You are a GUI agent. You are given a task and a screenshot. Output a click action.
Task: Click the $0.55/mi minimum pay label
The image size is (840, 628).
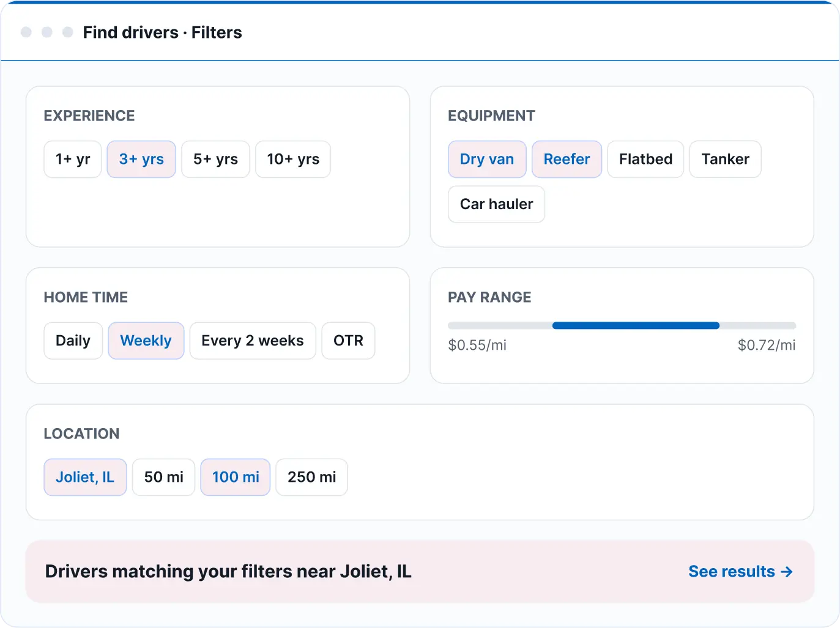pyautogui.click(x=477, y=345)
